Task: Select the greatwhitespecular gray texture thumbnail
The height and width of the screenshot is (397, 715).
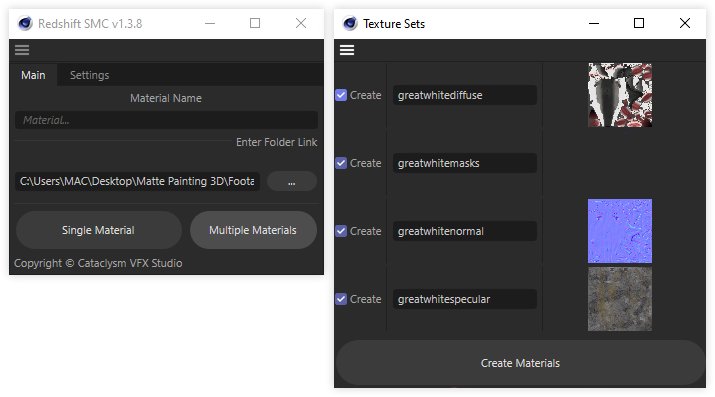Action: tap(620, 299)
